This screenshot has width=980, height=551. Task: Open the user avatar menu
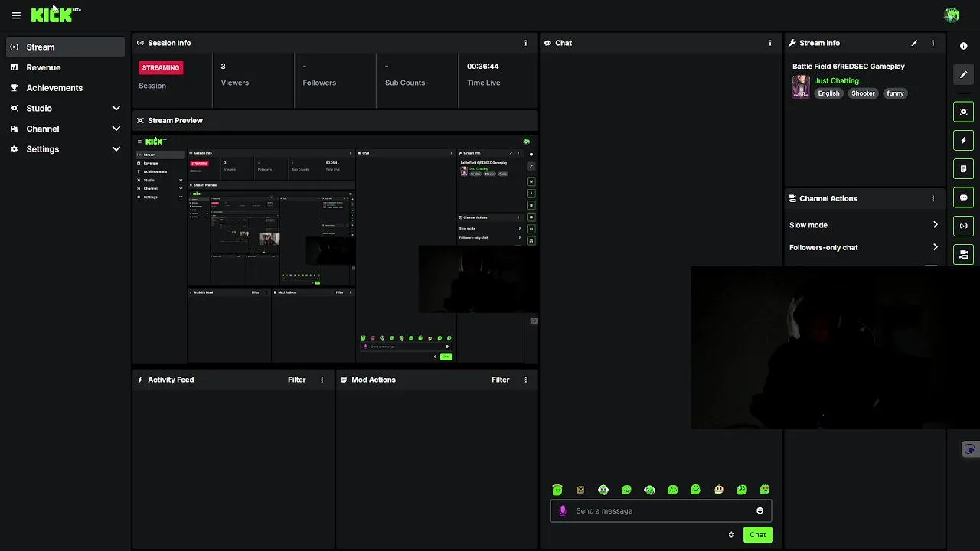coord(952,15)
